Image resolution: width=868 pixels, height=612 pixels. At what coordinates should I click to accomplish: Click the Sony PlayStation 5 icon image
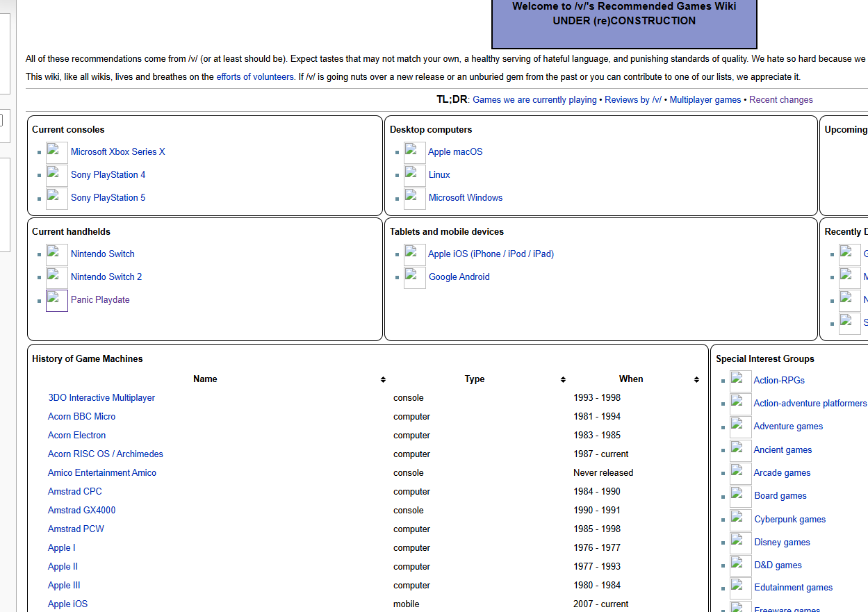(57, 198)
